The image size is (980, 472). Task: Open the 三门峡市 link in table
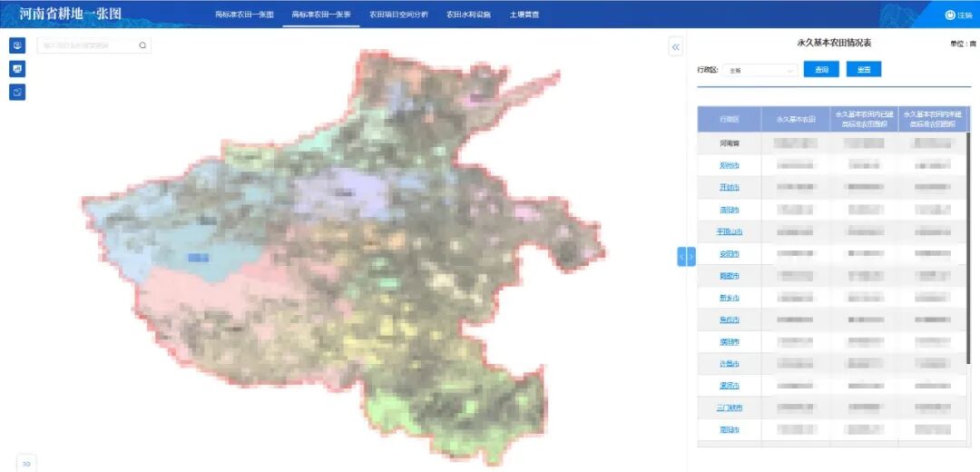point(730,408)
